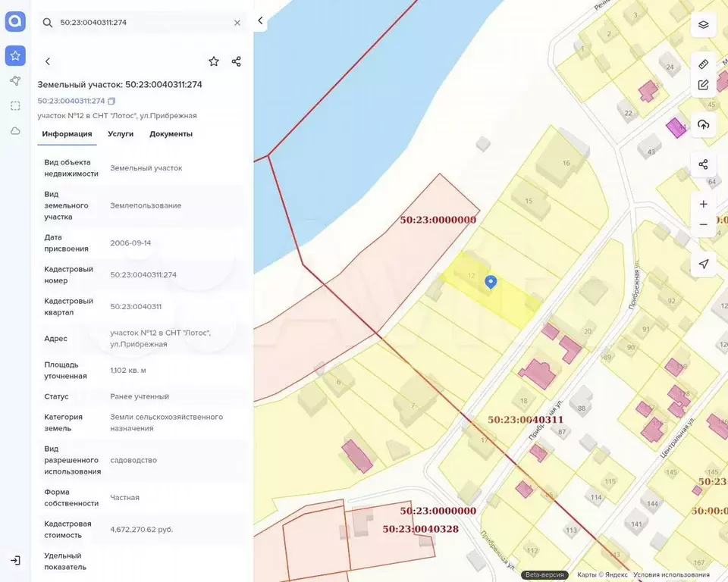Click the quarter label 50:23:0040328 on map

point(421,529)
